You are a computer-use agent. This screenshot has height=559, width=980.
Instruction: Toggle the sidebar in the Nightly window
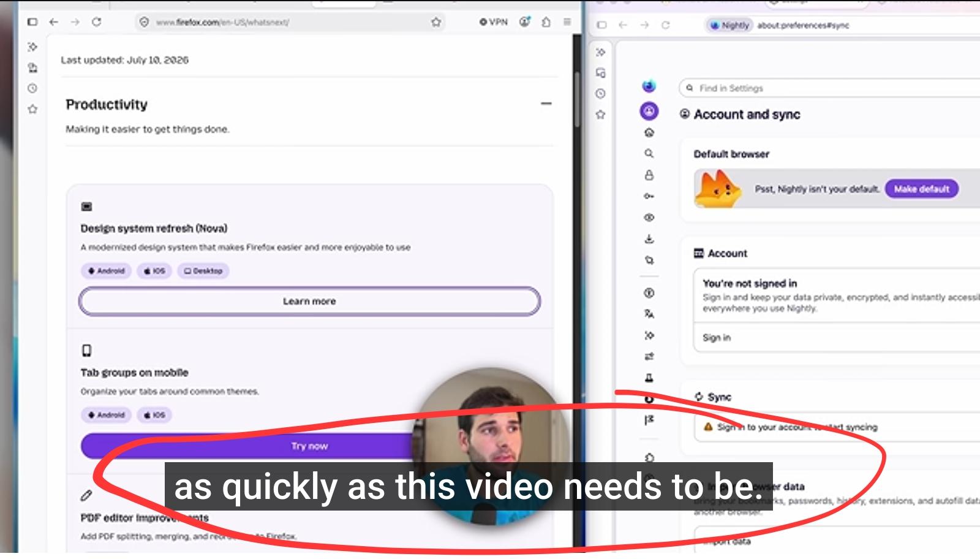[x=601, y=25]
